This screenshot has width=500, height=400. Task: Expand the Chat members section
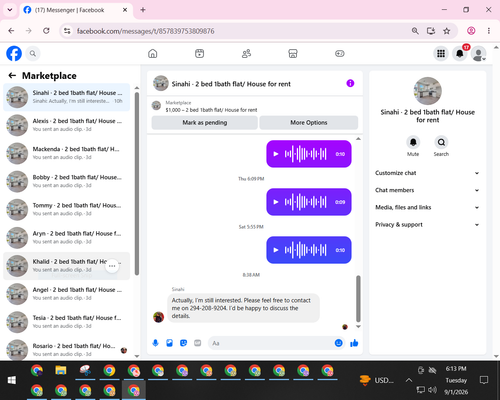(427, 190)
